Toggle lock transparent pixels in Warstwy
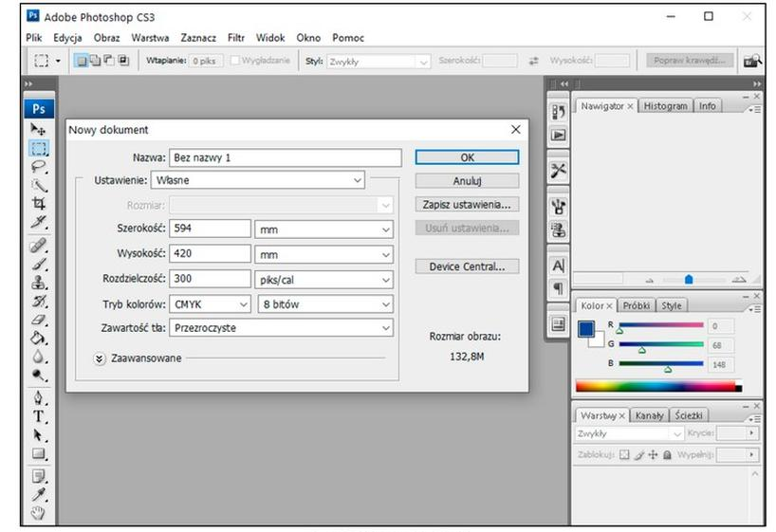This screenshot has height=532, width=776. tap(624, 454)
